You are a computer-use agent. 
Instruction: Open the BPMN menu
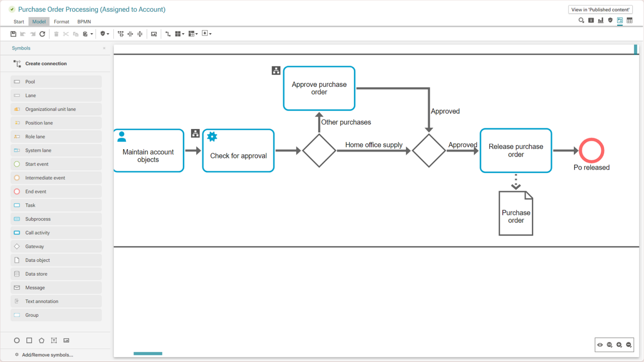click(84, 21)
